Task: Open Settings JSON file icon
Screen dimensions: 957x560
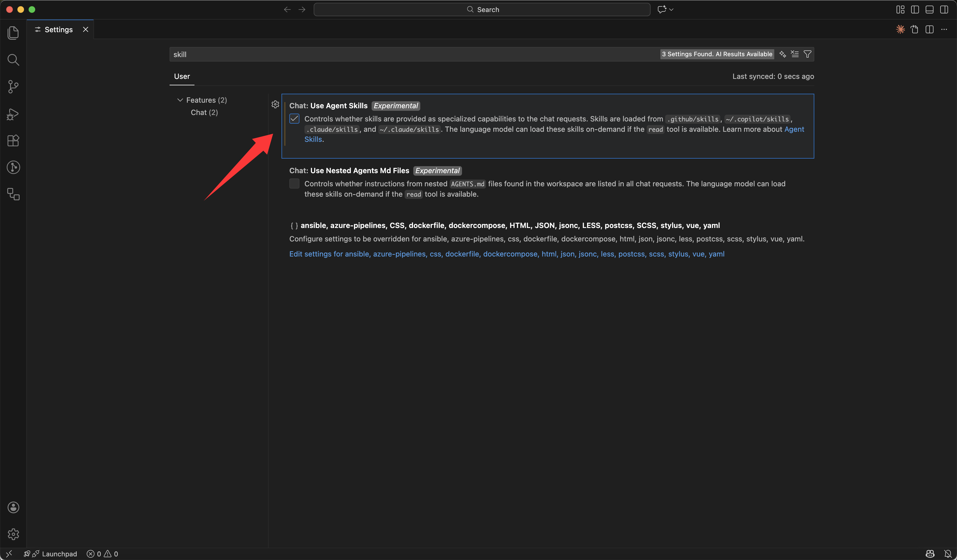Action: tap(914, 30)
